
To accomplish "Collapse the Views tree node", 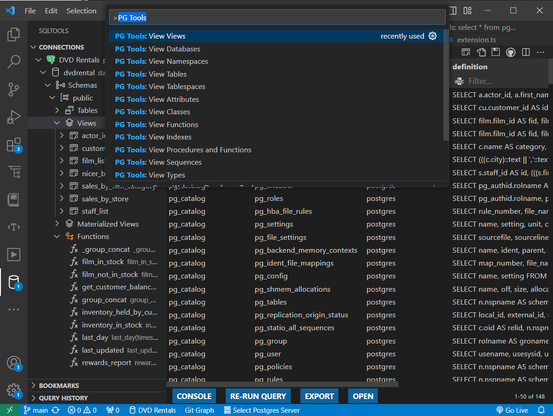I will pyautogui.click(x=57, y=123).
